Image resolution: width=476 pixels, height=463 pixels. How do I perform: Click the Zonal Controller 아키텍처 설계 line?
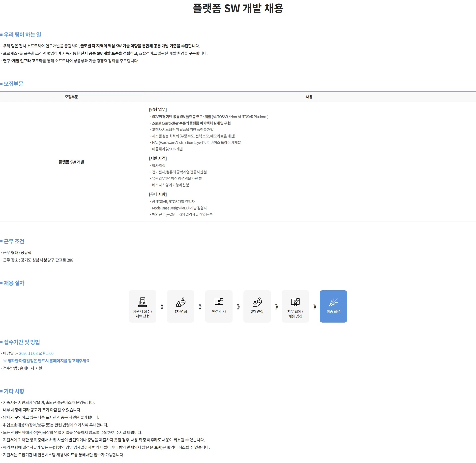click(x=191, y=123)
